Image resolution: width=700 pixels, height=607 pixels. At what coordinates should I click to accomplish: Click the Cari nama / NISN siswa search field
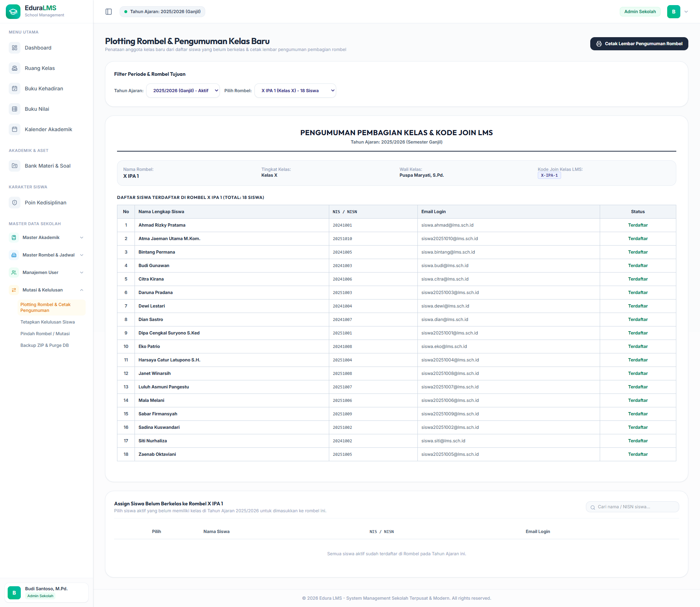pos(632,507)
